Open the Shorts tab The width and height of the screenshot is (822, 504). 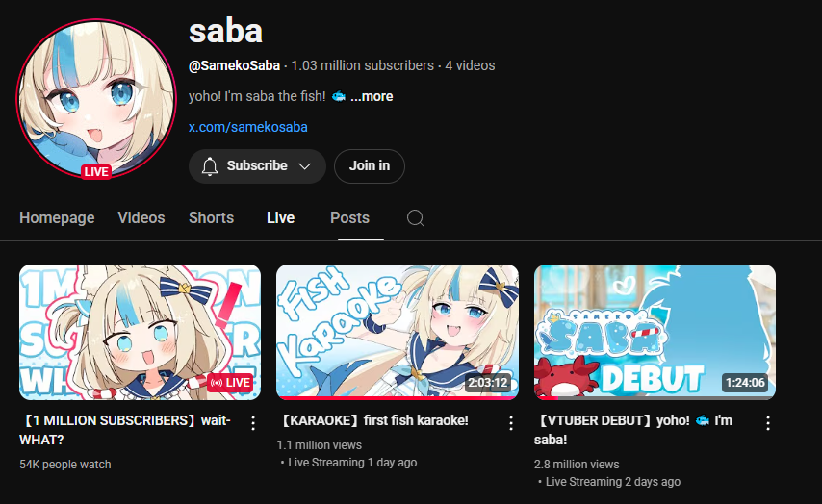[211, 218]
